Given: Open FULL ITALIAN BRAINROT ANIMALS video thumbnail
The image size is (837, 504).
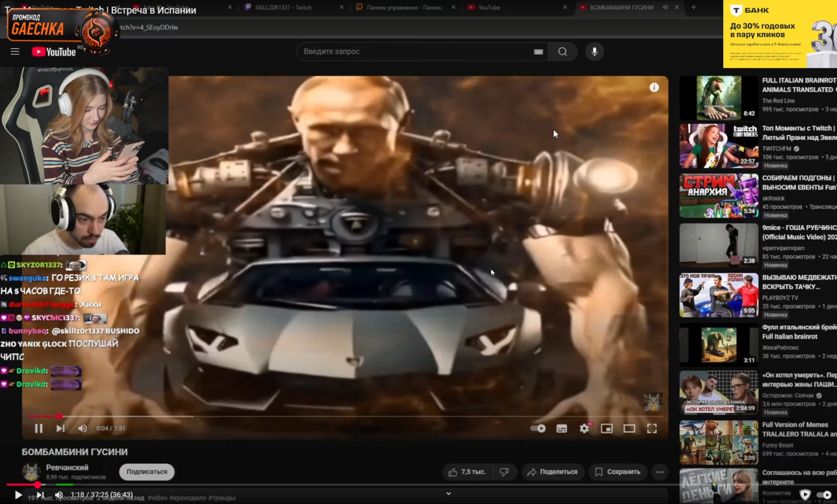Looking at the screenshot, I should pos(718,98).
